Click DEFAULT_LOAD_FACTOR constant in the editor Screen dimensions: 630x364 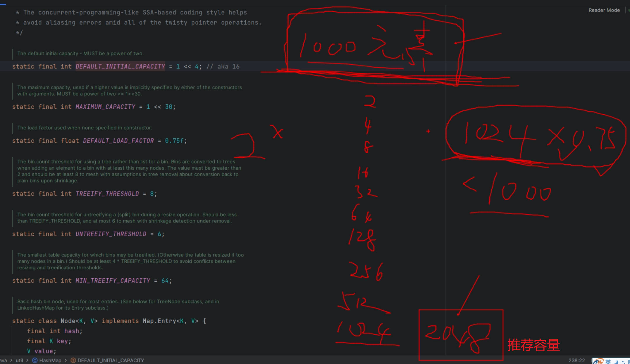tap(118, 141)
